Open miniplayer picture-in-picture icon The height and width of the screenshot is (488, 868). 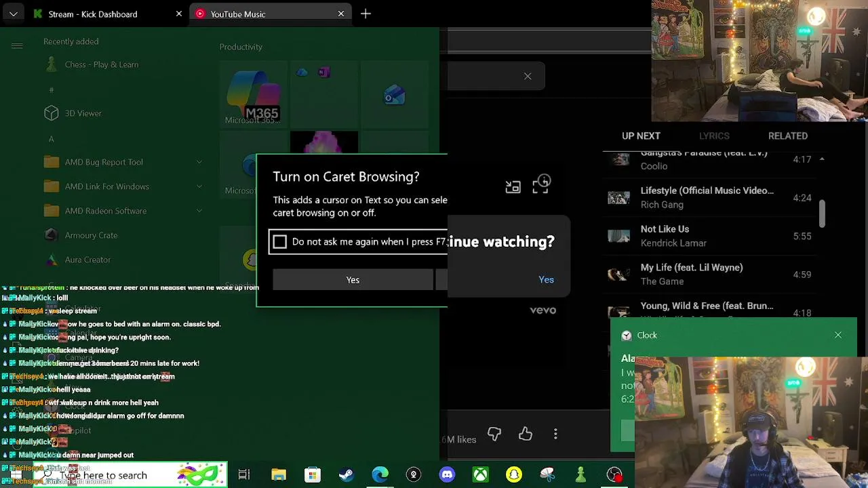tap(513, 187)
